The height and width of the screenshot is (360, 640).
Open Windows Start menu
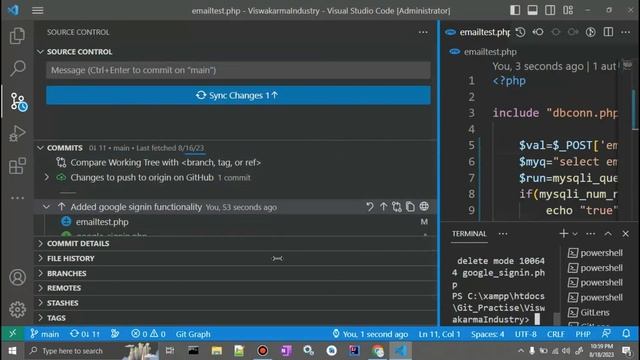pos(12,351)
